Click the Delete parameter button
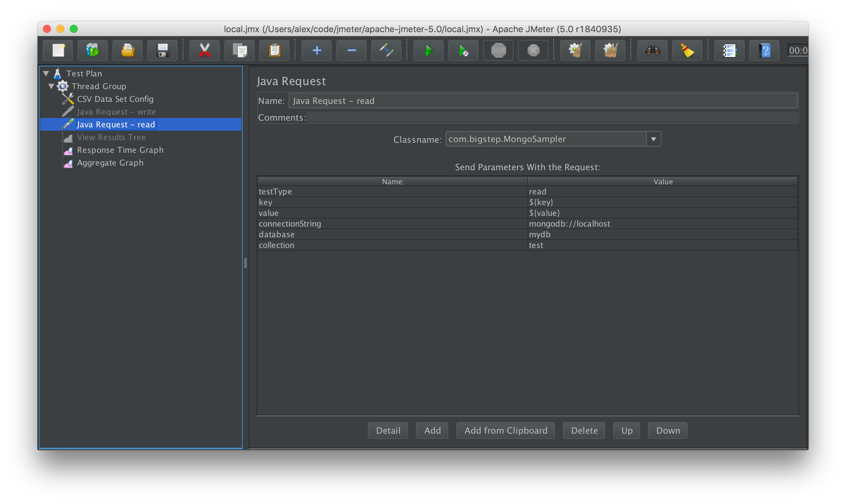Viewport: 846px width, 504px height. [584, 430]
